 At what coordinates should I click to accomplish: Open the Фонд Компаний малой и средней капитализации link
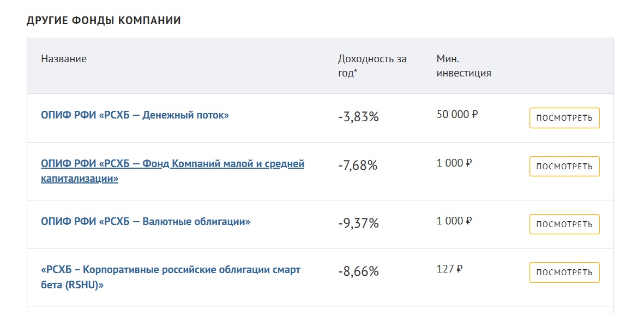click(172, 164)
